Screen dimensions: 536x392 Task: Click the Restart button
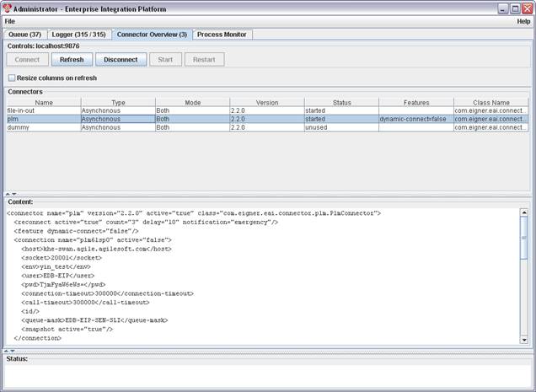point(204,60)
